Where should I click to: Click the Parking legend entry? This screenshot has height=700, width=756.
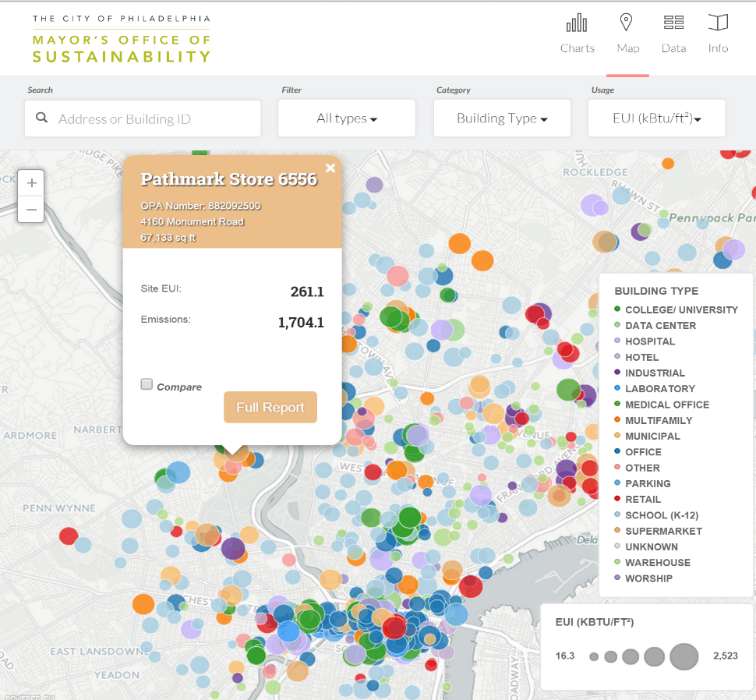642,483
